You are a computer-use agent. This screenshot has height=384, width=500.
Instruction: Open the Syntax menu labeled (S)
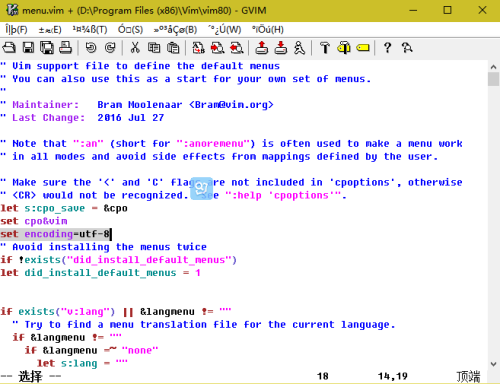click(130, 30)
